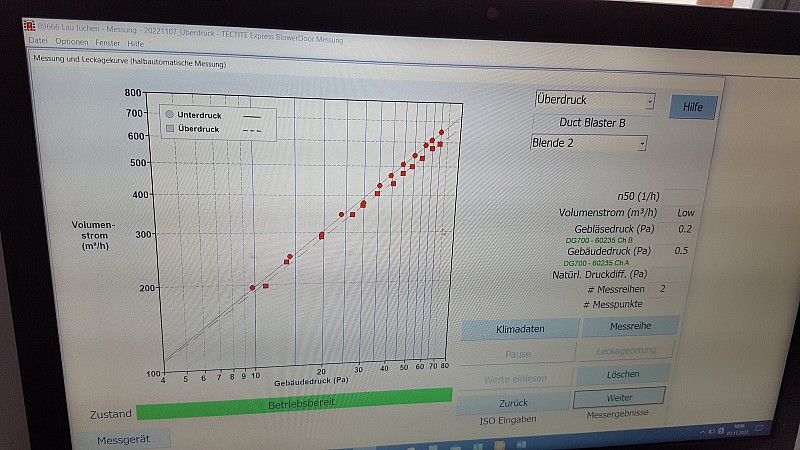Click the 'ISO Eingaben' label below Zurück

508,420
